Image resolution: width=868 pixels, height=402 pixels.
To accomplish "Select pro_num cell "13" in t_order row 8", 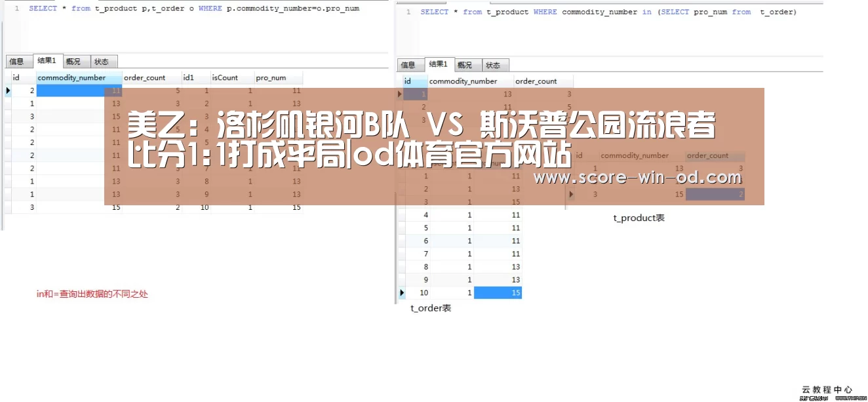I will click(498, 267).
